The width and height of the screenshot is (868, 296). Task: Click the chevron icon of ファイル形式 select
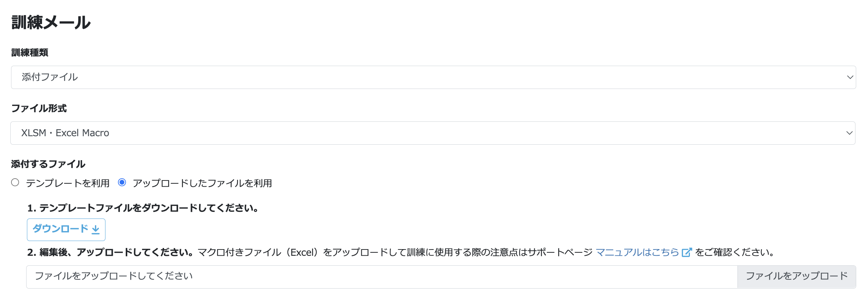(x=847, y=133)
